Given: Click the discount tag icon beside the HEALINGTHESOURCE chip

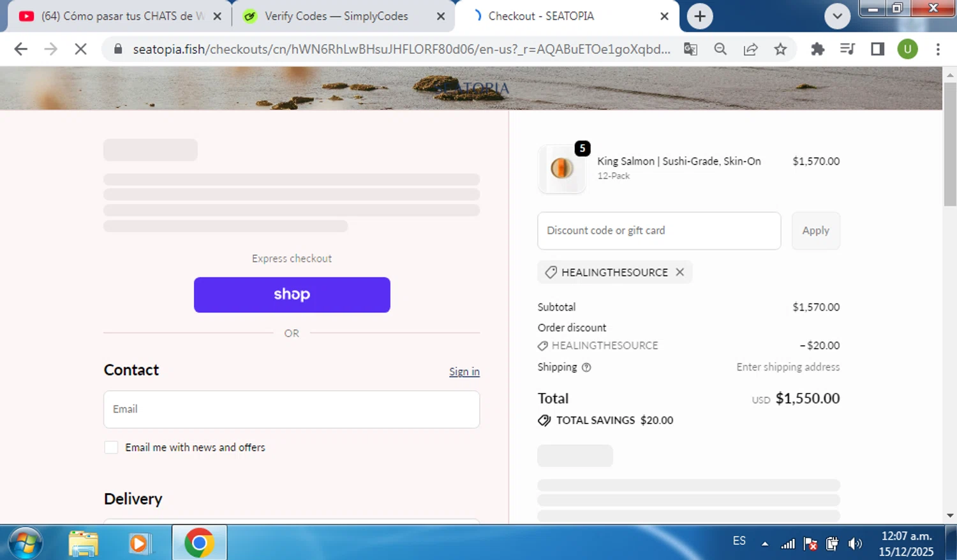Looking at the screenshot, I should 551,272.
